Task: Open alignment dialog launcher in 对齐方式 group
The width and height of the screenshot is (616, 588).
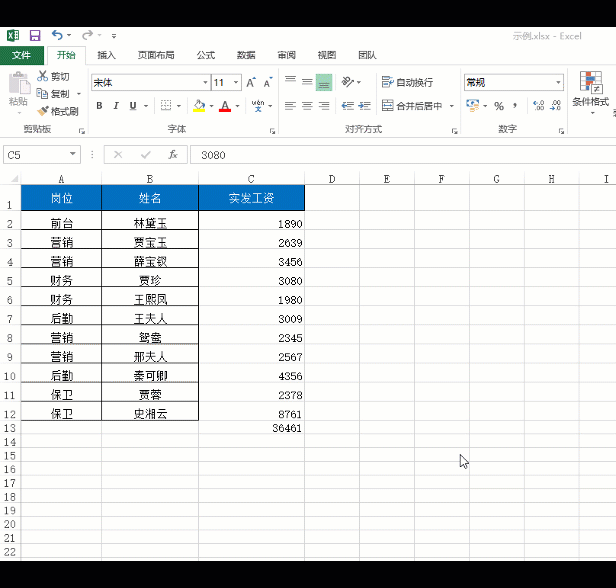Action: pyautogui.click(x=455, y=131)
